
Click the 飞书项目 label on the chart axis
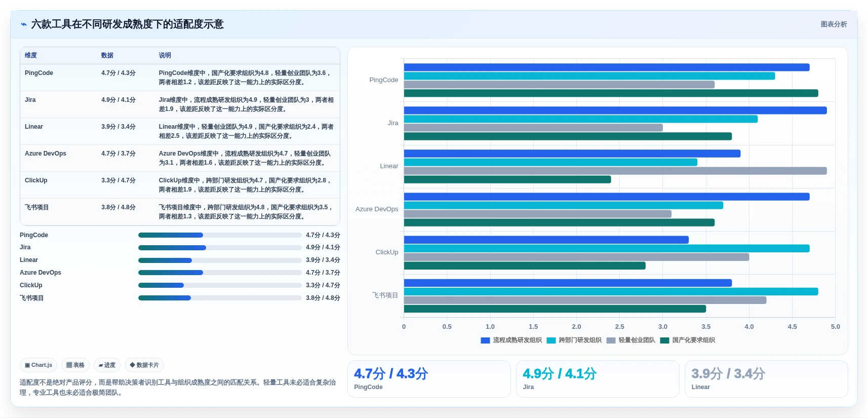[x=385, y=295]
